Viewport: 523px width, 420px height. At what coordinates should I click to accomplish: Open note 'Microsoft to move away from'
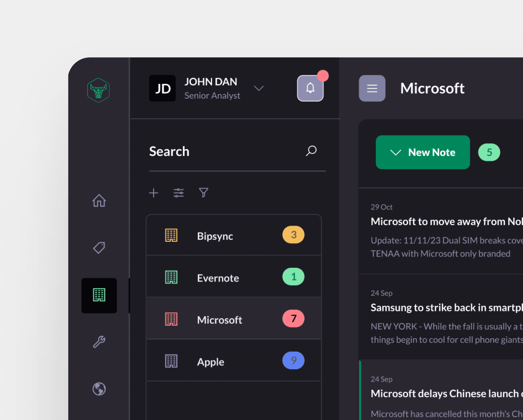[441, 231]
